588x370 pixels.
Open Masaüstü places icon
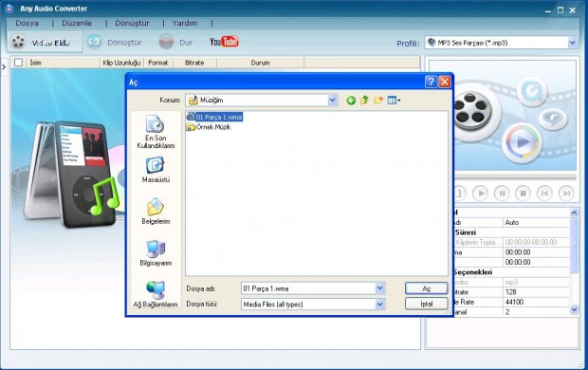pos(156,170)
